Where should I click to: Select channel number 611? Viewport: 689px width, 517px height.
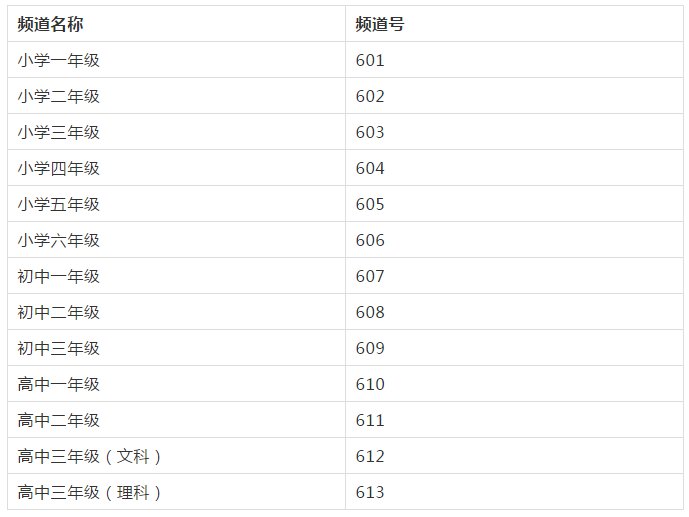click(370, 420)
